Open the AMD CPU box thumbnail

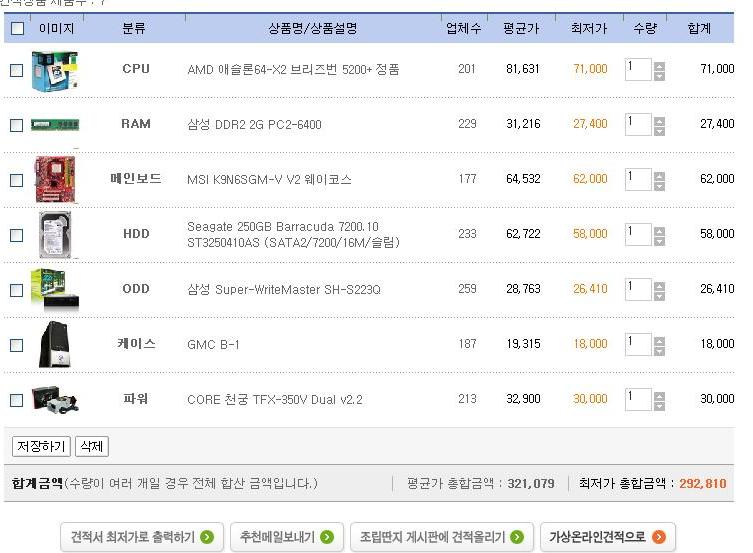click(55, 71)
